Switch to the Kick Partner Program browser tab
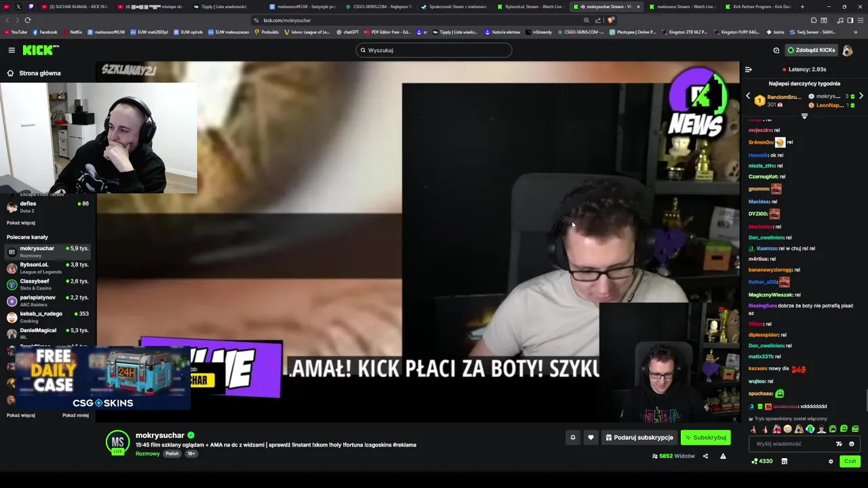Viewport: 868px width, 488px height. (x=757, y=7)
